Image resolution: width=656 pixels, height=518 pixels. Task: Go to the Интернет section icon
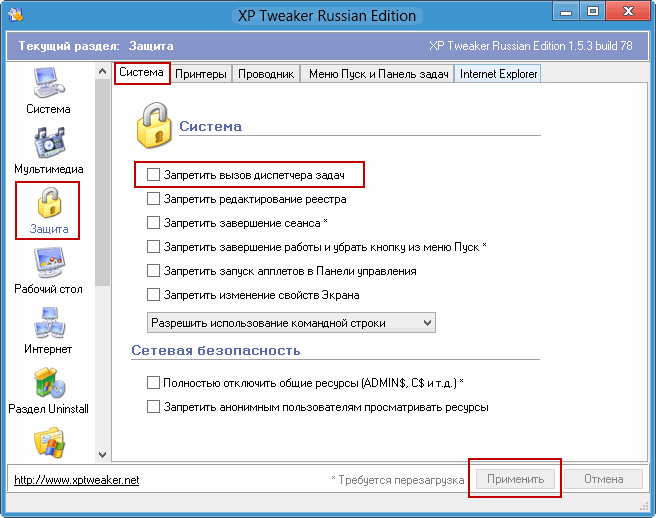(x=48, y=324)
